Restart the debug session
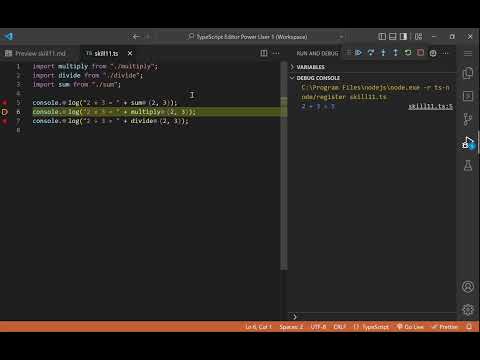Screen dimensions: 480x360 click(408, 53)
